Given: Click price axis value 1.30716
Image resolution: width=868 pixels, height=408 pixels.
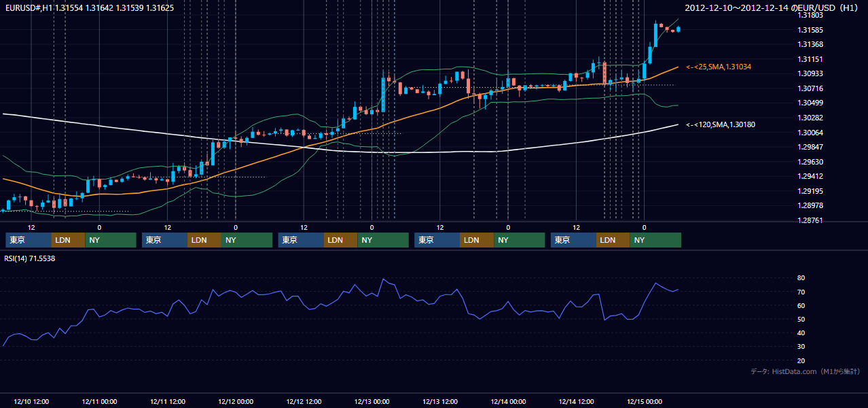Looking at the screenshot, I should [x=810, y=88].
